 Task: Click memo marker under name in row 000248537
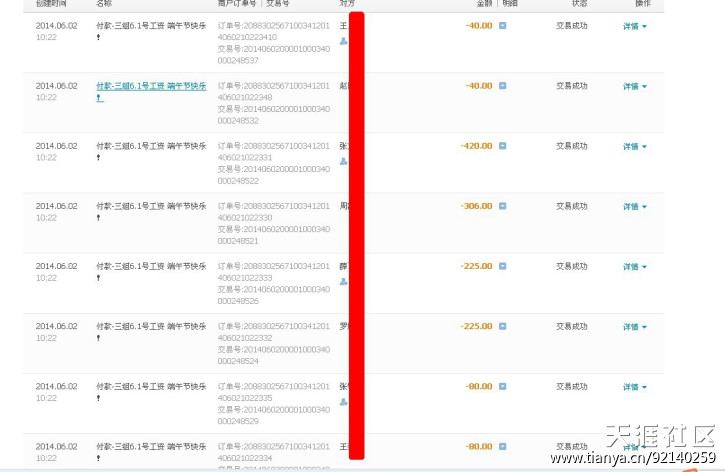(98, 37)
